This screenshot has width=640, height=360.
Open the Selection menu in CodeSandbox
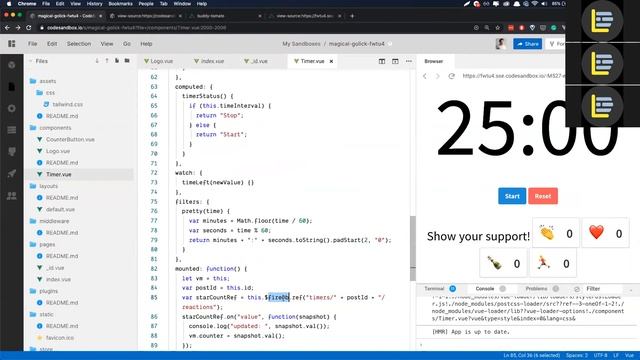click(79, 44)
